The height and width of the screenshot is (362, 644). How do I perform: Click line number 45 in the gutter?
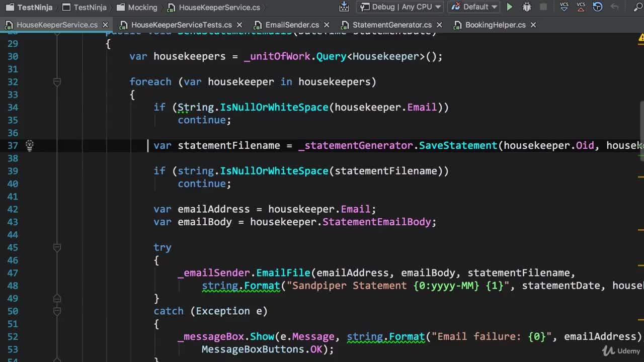[x=13, y=247]
